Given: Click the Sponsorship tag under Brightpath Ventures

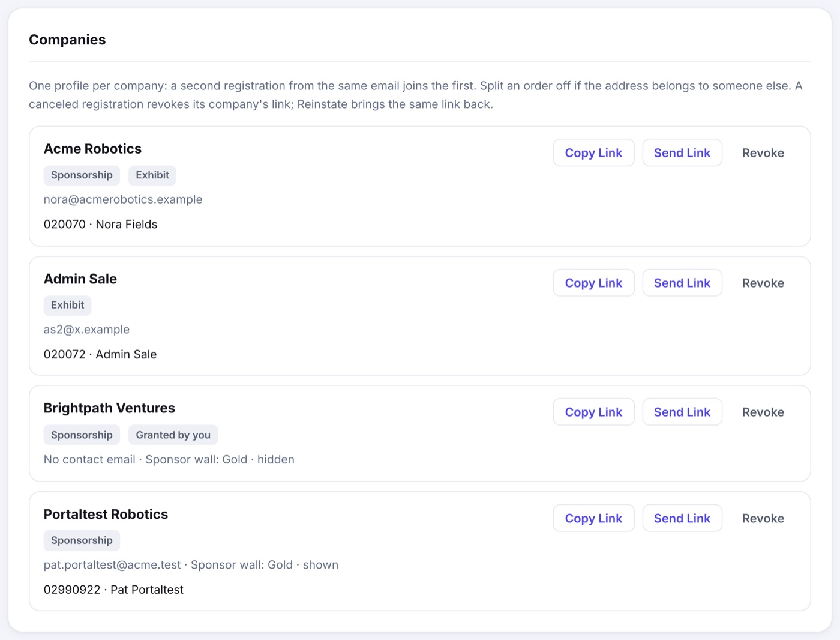Looking at the screenshot, I should point(82,435).
